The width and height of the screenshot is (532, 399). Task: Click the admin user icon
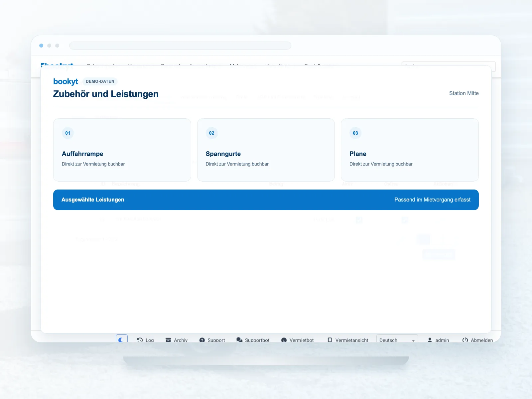[x=430, y=340]
